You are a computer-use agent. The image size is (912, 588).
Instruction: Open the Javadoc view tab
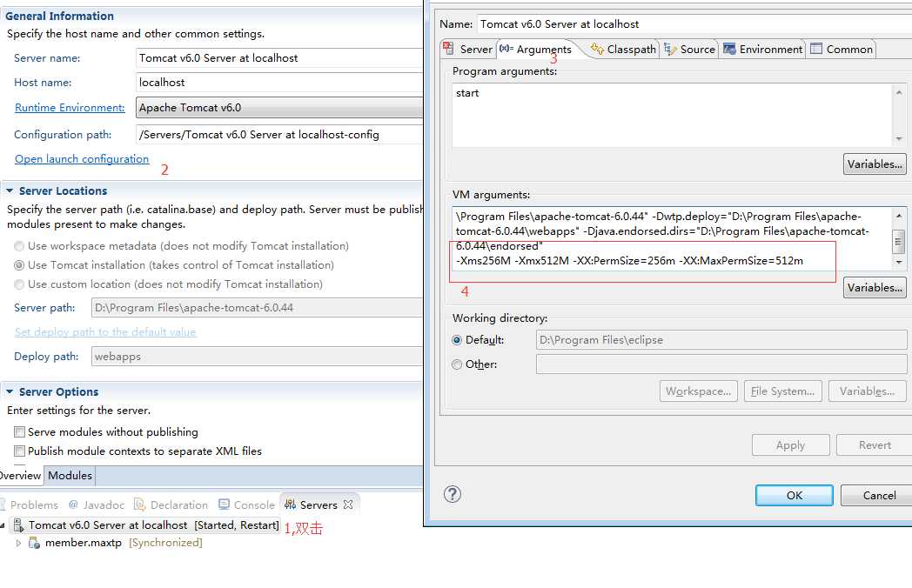point(97,504)
